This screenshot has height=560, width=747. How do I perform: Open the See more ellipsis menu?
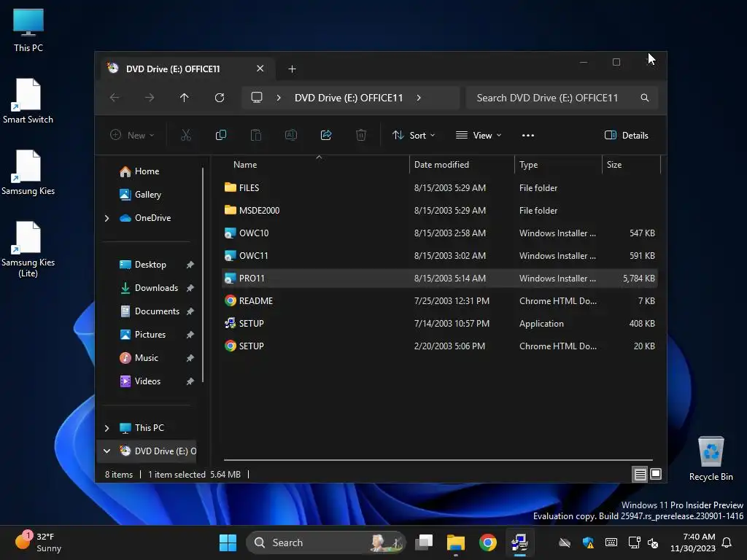(x=528, y=135)
